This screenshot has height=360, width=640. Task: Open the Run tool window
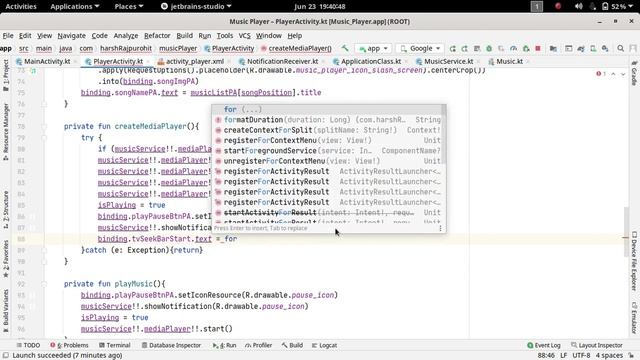click(224, 345)
